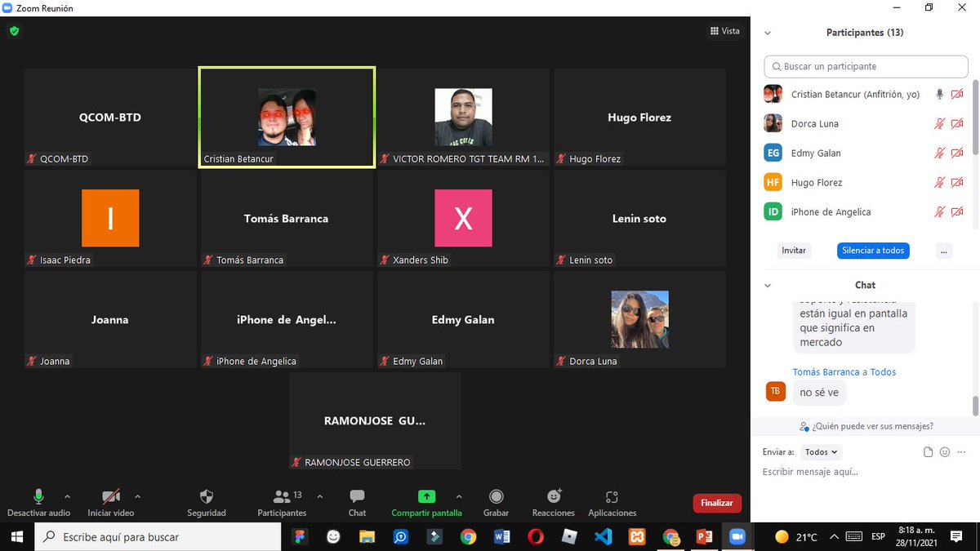
Task: Open the Participantes panel from toolbar
Action: tap(282, 496)
